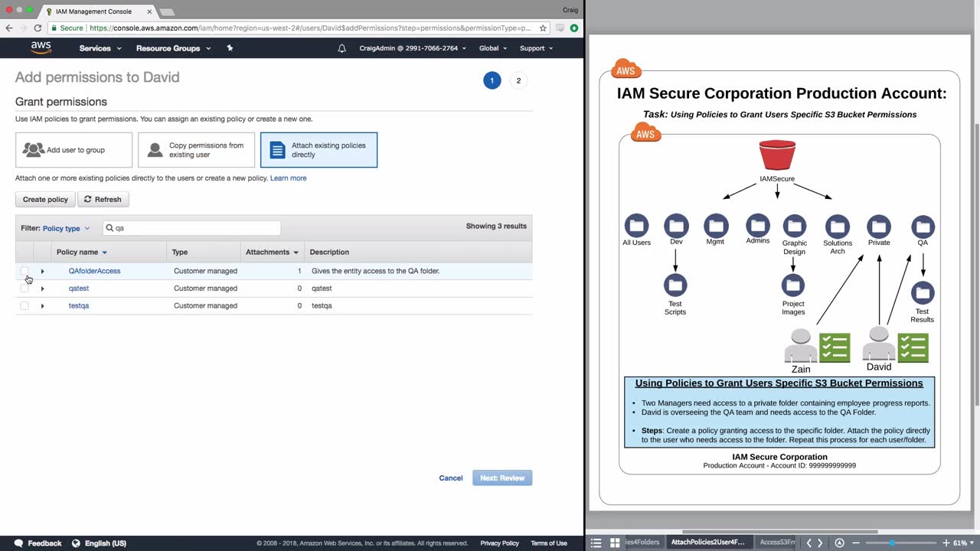The height and width of the screenshot is (551, 980).
Task: Expand the qatest policy row
Action: (42, 289)
